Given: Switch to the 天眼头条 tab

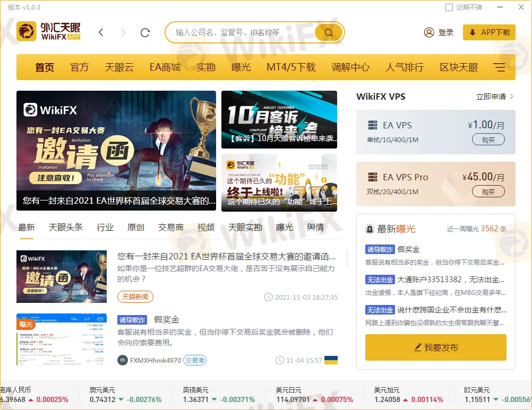Looking at the screenshot, I should pos(66,227).
